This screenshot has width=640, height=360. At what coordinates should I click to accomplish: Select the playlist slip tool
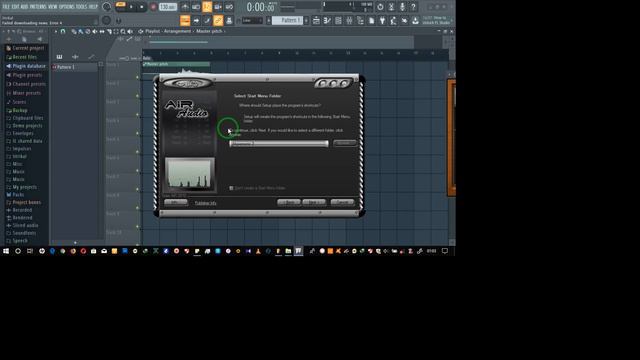[102, 31]
